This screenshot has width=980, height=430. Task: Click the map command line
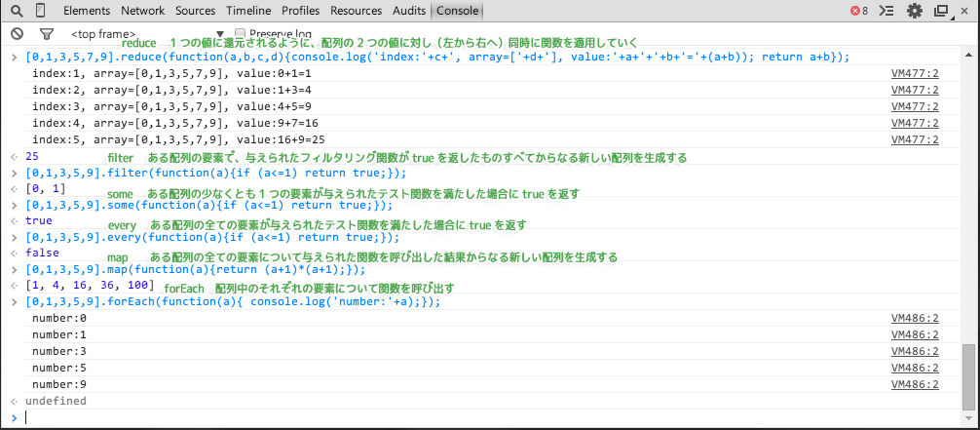click(x=195, y=270)
